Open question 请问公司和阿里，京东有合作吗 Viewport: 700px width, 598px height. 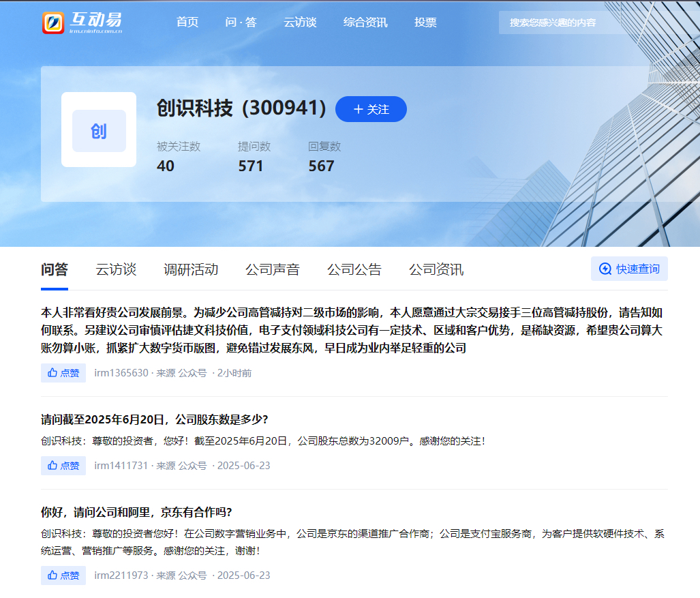click(x=136, y=512)
